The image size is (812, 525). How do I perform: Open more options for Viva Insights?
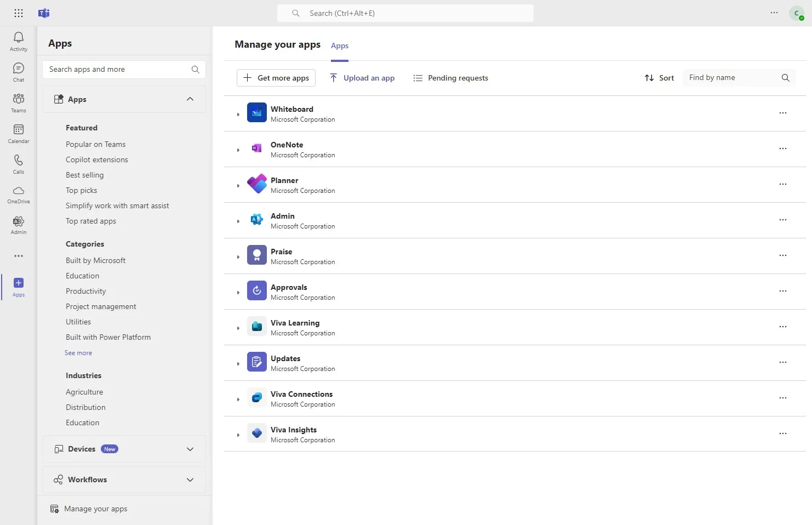[783, 433]
